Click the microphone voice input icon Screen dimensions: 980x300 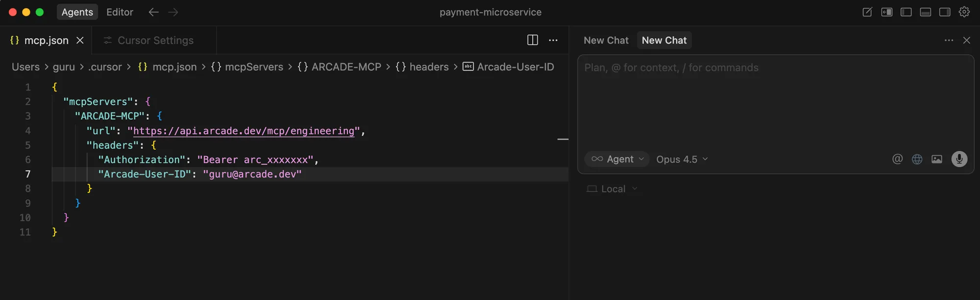pos(959,159)
